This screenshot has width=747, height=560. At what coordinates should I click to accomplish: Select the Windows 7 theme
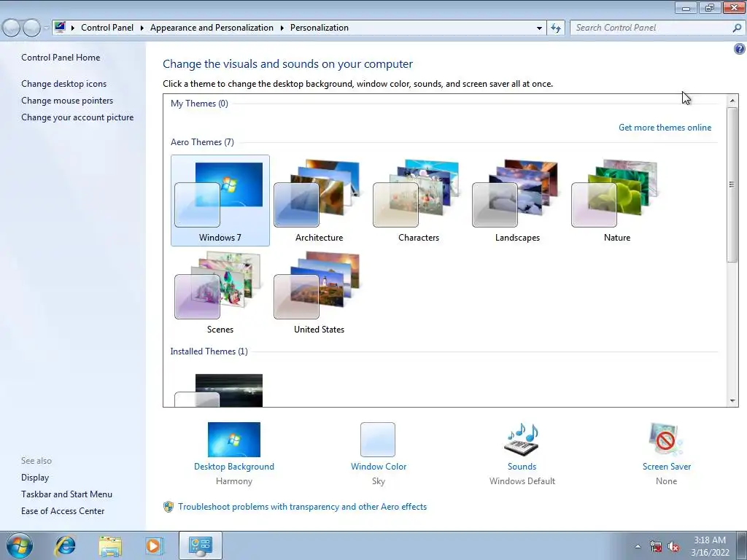[220, 201]
